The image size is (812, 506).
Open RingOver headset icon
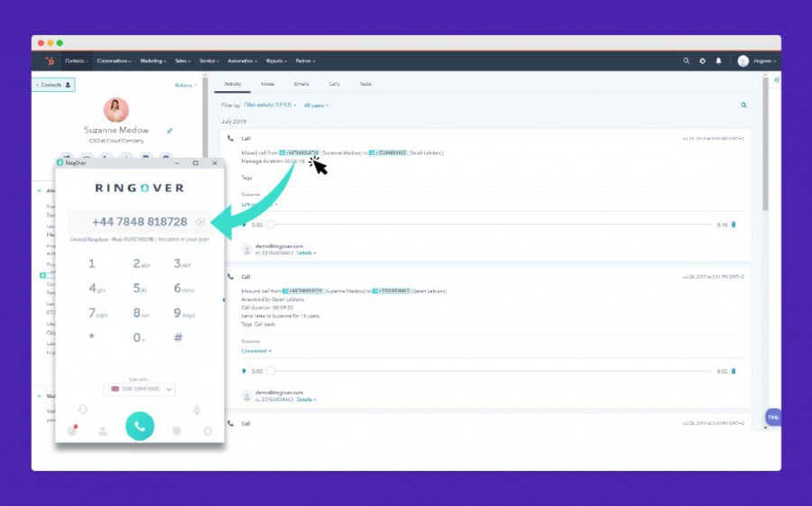point(82,409)
